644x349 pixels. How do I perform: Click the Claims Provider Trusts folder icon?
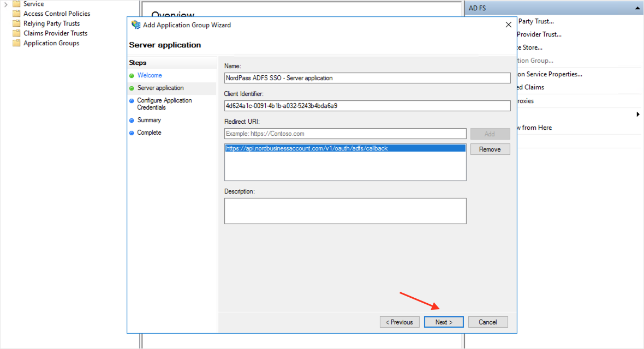pos(16,33)
